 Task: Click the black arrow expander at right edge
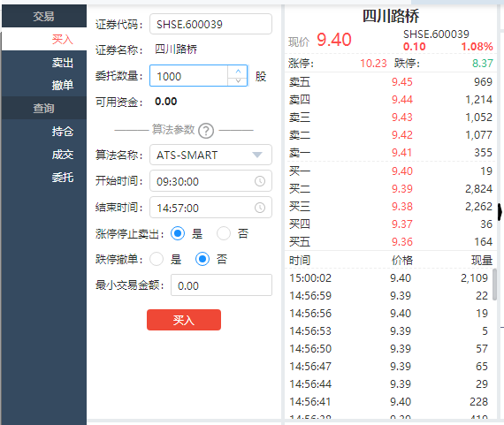click(500, 212)
